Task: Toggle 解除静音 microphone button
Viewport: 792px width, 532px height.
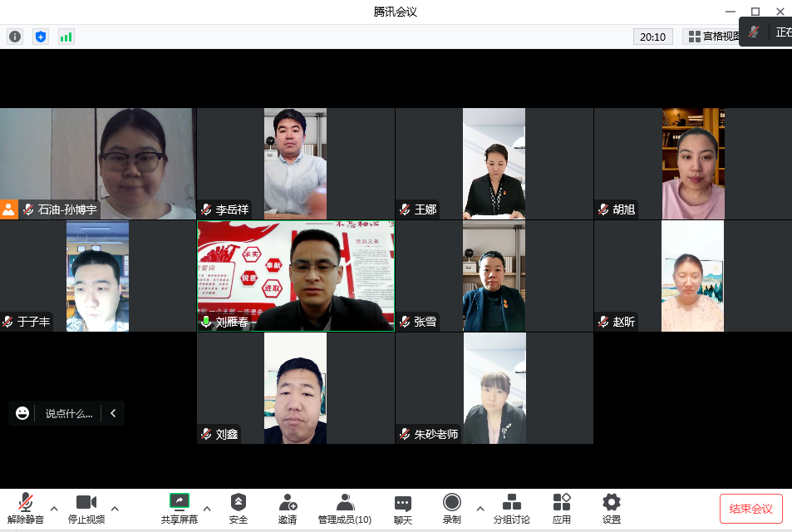Action: [26, 508]
